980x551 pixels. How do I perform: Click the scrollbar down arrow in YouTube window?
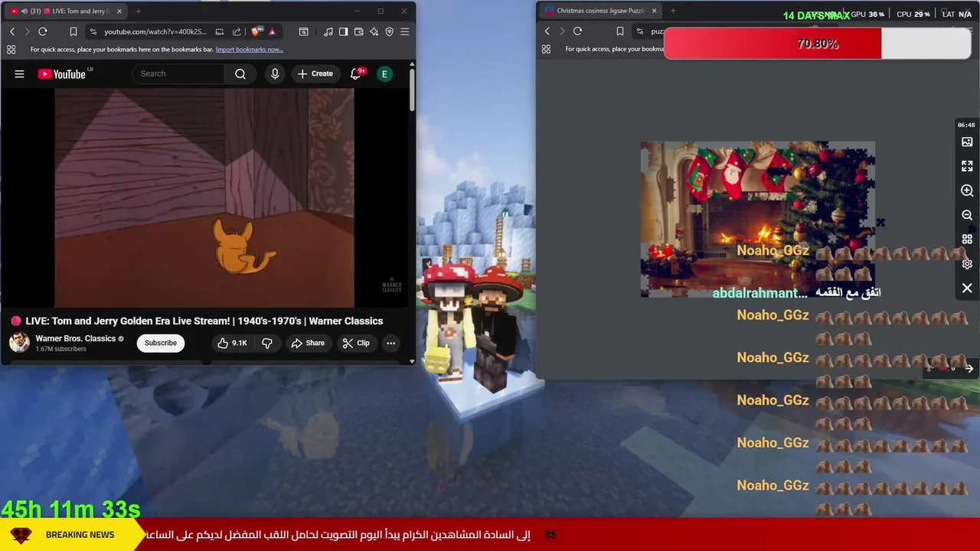pyautogui.click(x=412, y=361)
